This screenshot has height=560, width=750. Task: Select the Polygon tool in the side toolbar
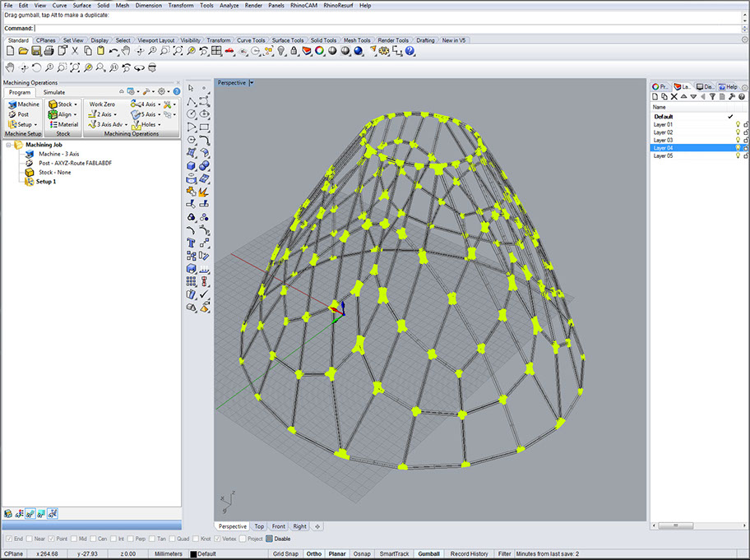pos(192,140)
